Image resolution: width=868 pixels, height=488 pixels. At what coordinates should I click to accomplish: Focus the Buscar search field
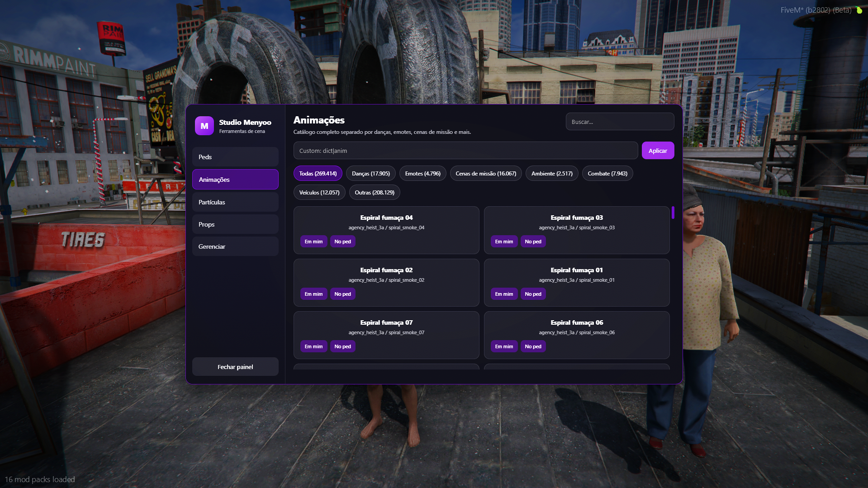[620, 122]
